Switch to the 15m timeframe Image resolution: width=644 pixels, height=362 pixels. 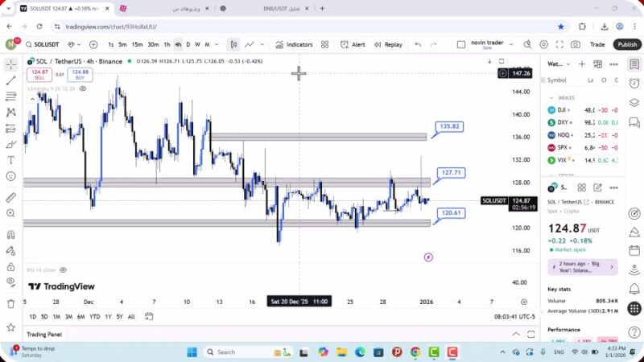click(137, 45)
